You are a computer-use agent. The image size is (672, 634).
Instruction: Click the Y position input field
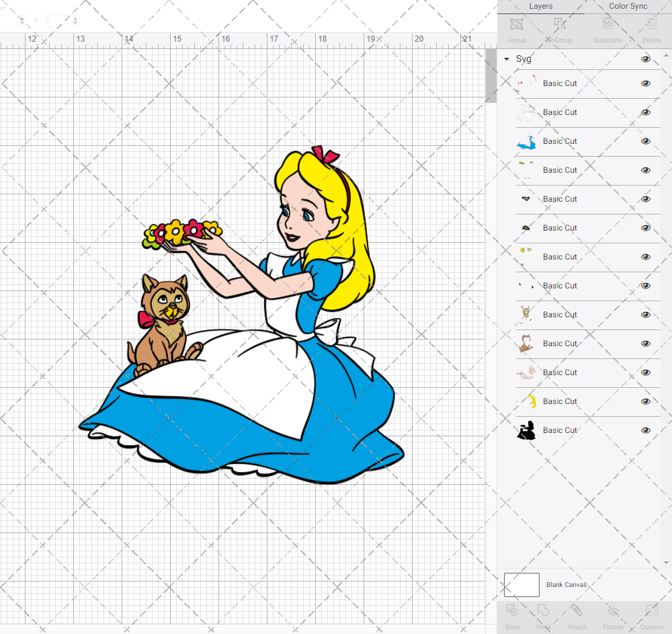[x=56, y=21]
